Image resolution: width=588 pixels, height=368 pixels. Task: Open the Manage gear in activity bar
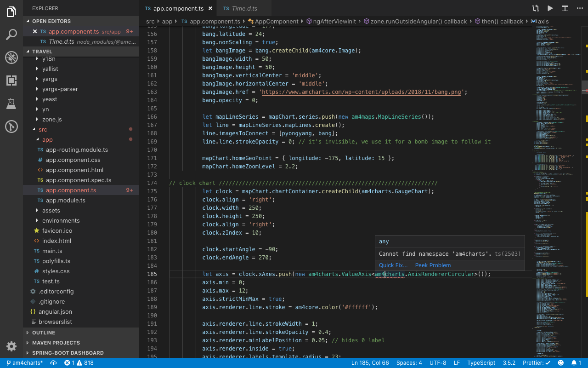click(11, 346)
